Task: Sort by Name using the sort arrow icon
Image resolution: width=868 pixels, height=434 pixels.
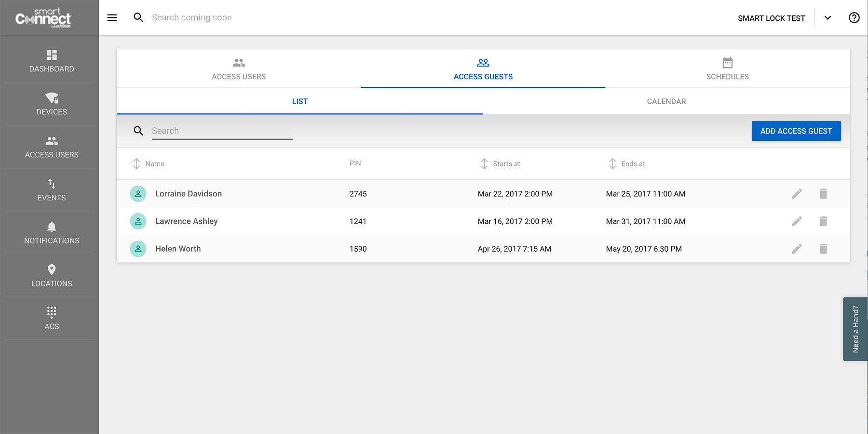Action: tap(136, 164)
